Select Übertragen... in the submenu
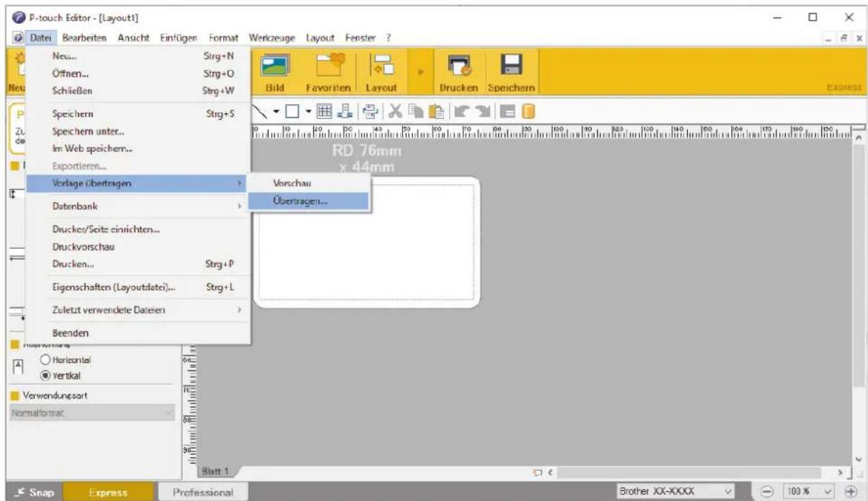 pos(310,201)
